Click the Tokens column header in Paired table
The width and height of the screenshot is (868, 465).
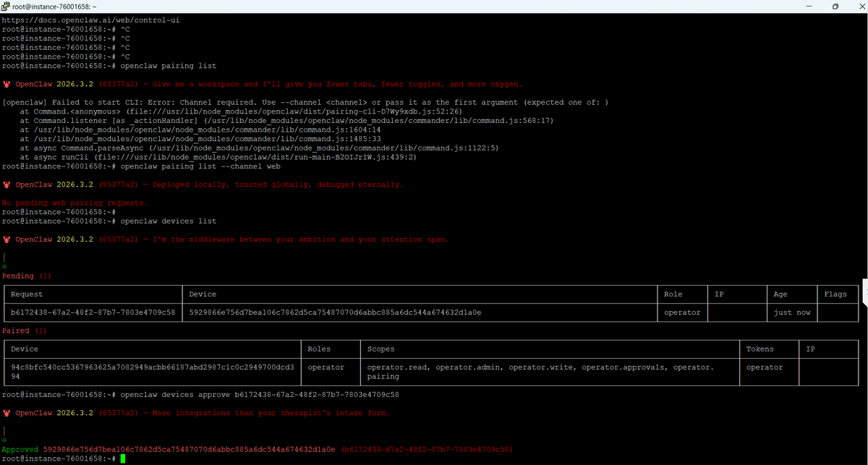[x=759, y=349]
